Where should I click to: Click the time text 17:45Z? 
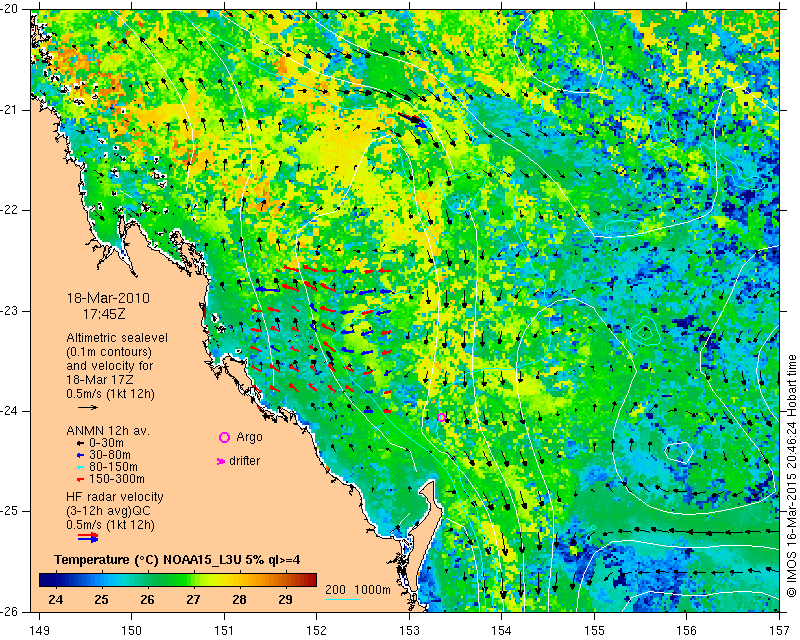click(x=104, y=314)
